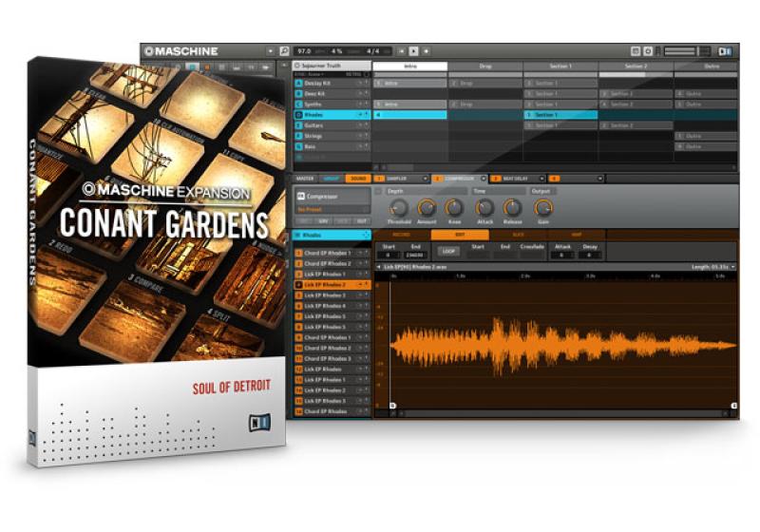Switch to the RECORD sampling tab

click(402, 235)
